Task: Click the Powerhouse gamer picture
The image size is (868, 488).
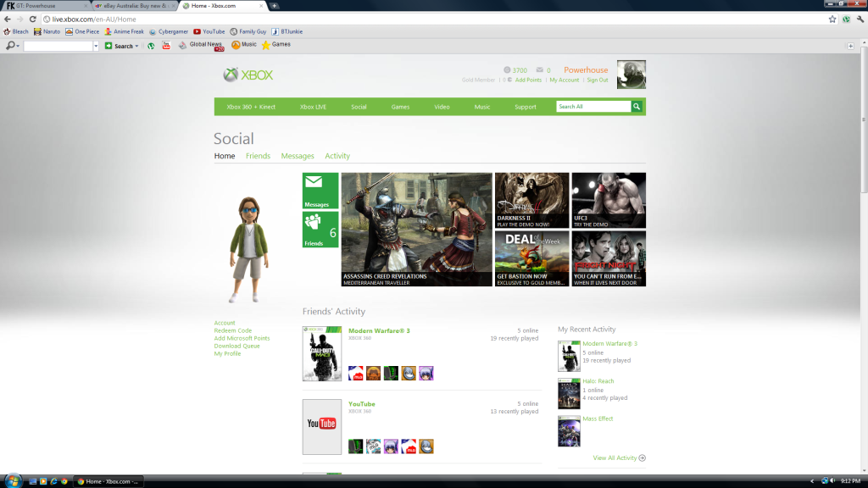Action: 631,75
